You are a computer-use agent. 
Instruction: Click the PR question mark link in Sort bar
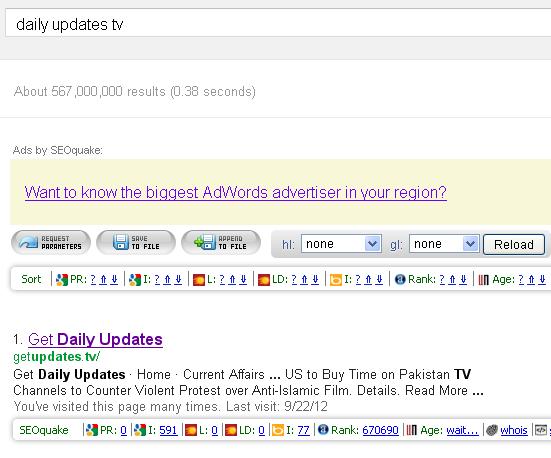click(x=93, y=279)
